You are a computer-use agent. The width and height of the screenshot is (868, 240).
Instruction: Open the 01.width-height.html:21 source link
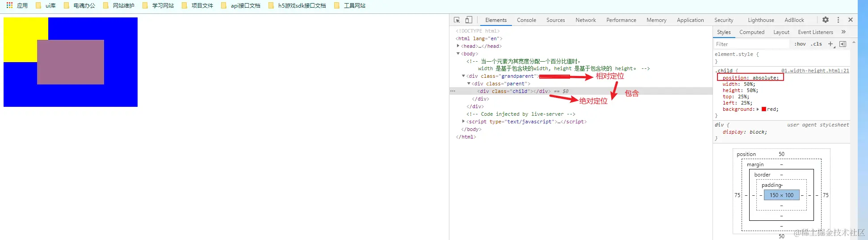tap(815, 71)
